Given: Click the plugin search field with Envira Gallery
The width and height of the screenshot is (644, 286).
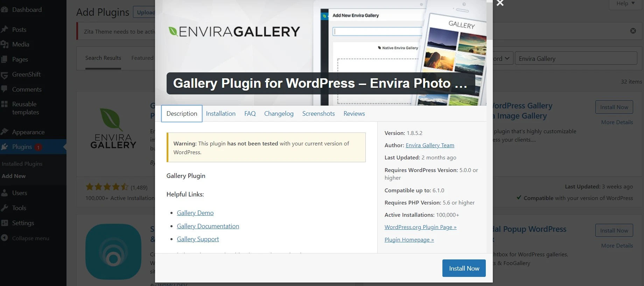Looking at the screenshot, I should click(576, 58).
